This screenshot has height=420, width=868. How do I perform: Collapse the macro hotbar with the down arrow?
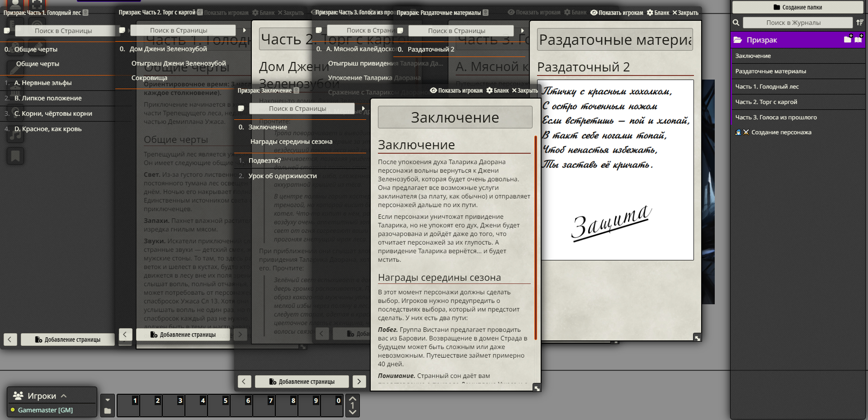click(x=107, y=400)
